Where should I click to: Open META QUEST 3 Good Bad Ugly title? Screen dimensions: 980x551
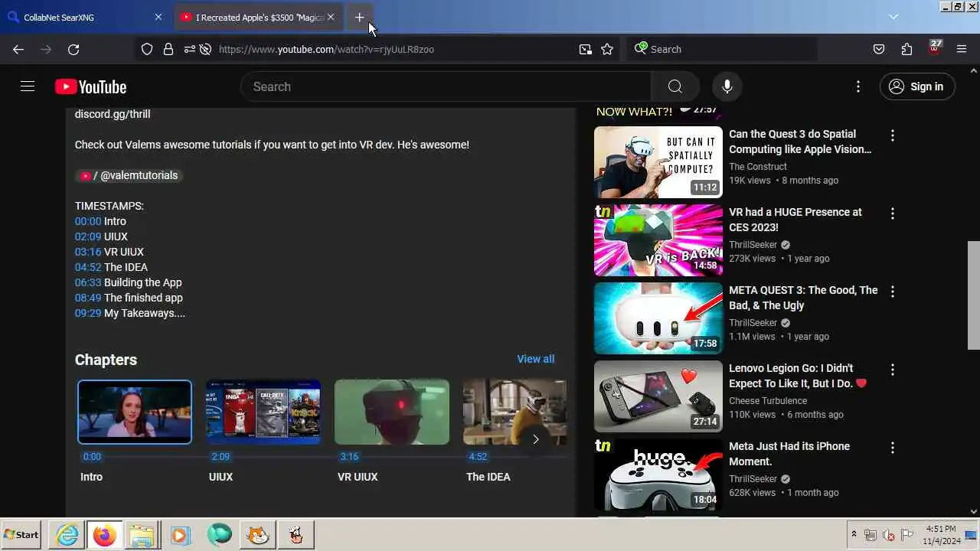(803, 298)
